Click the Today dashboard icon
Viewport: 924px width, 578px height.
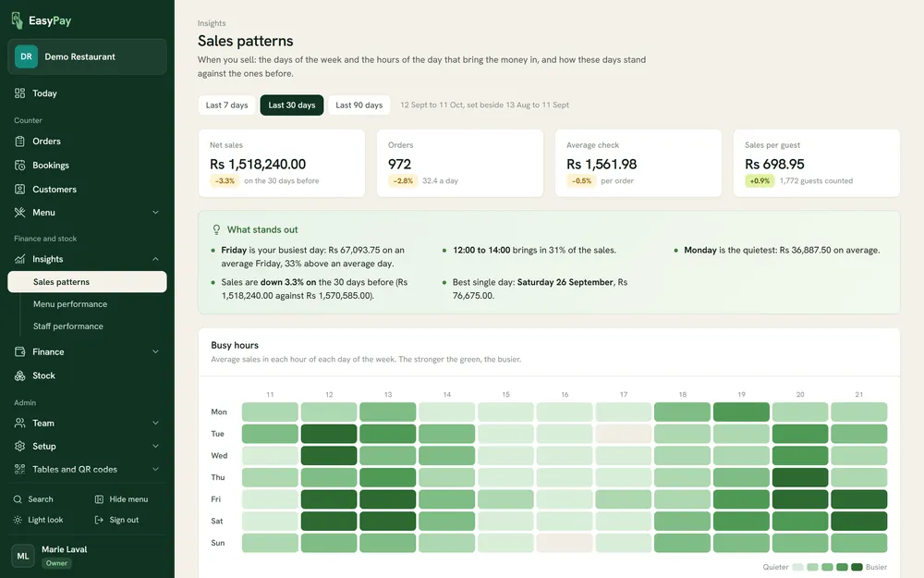20,93
